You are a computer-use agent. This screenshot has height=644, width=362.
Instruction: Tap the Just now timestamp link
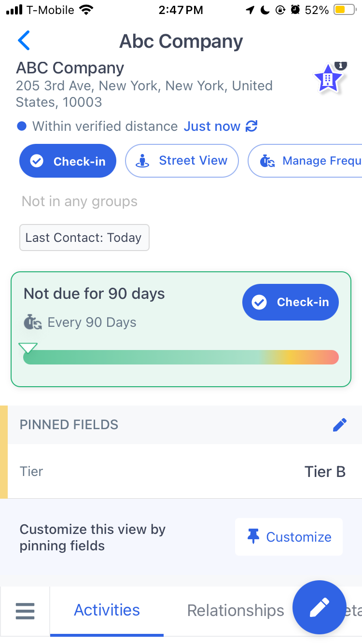click(x=212, y=126)
